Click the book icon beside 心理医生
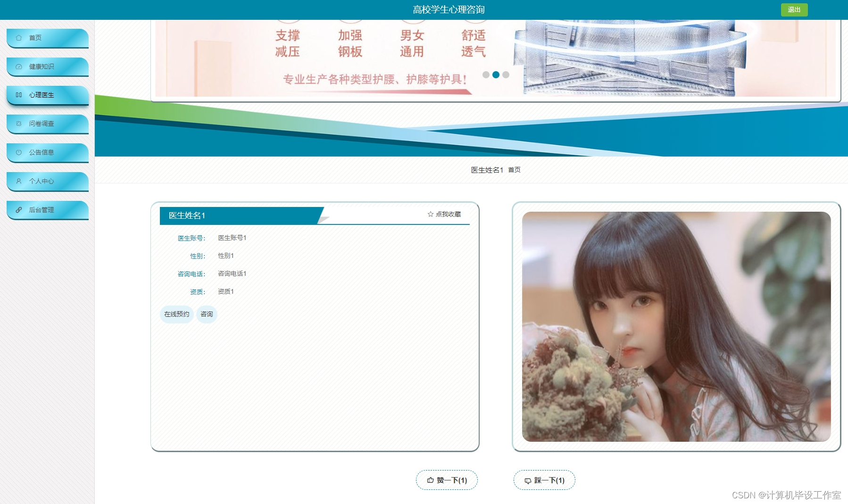 19,95
